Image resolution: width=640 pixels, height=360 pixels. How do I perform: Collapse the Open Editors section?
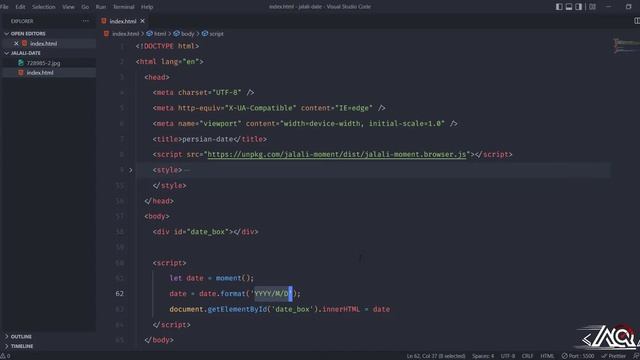pyautogui.click(x=6, y=33)
